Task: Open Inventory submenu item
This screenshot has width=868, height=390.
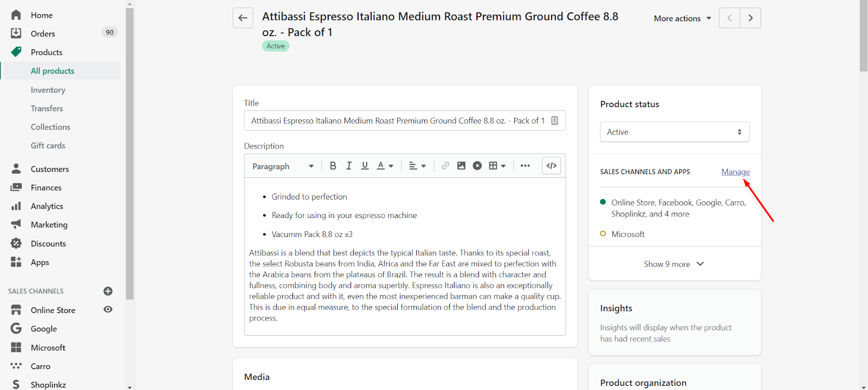Action: tap(48, 90)
